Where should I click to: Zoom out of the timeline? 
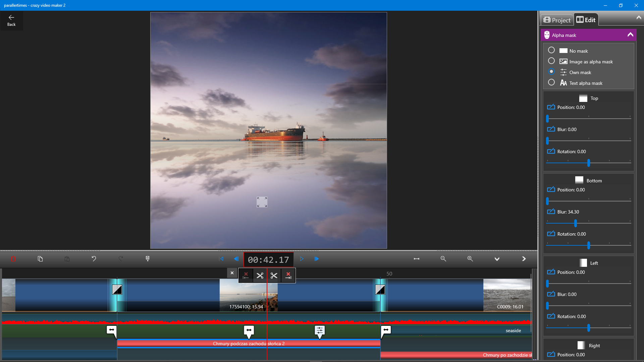[x=443, y=259]
